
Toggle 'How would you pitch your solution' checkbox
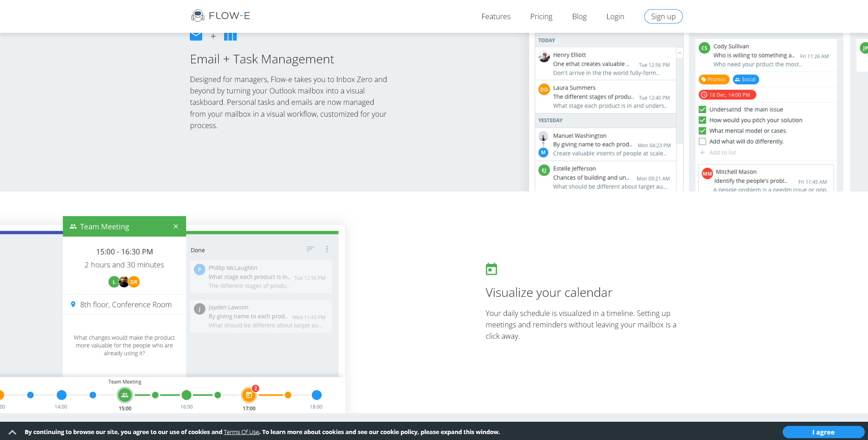click(x=702, y=120)
